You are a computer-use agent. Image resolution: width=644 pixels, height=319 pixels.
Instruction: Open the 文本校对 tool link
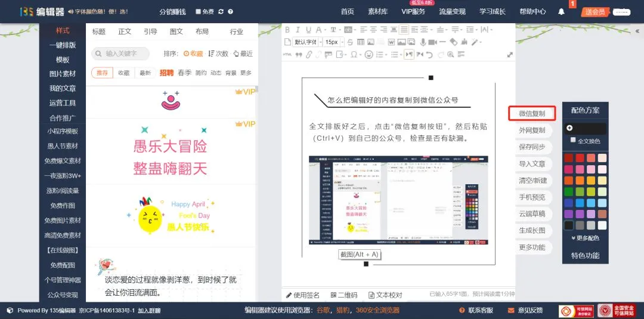(x=385, y=295)
